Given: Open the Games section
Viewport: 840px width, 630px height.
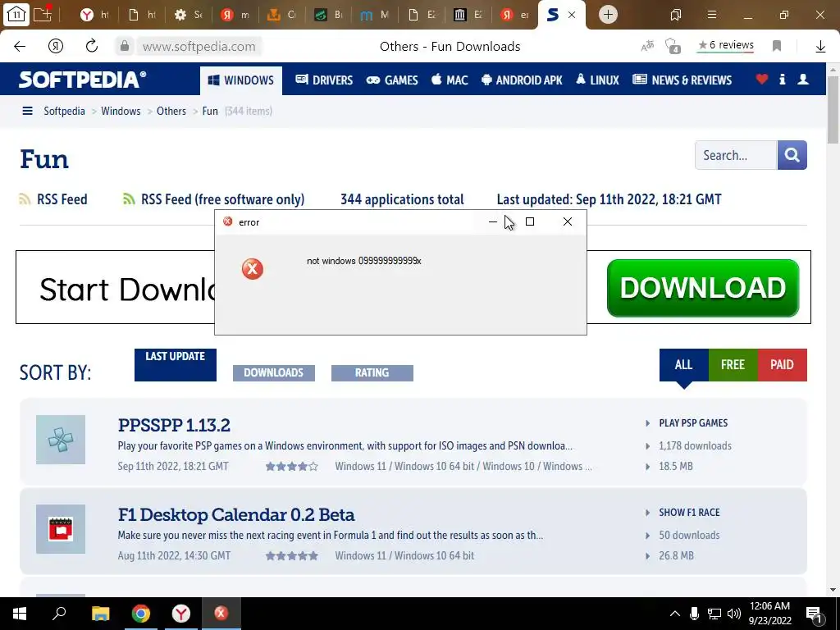Looking at the screenshot, I should [x=392, y=80].
